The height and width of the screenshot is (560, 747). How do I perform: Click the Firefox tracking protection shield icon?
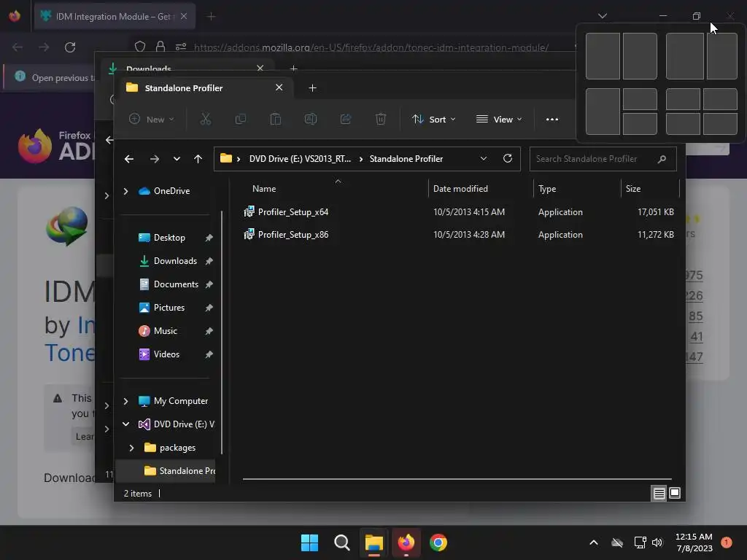139,47
